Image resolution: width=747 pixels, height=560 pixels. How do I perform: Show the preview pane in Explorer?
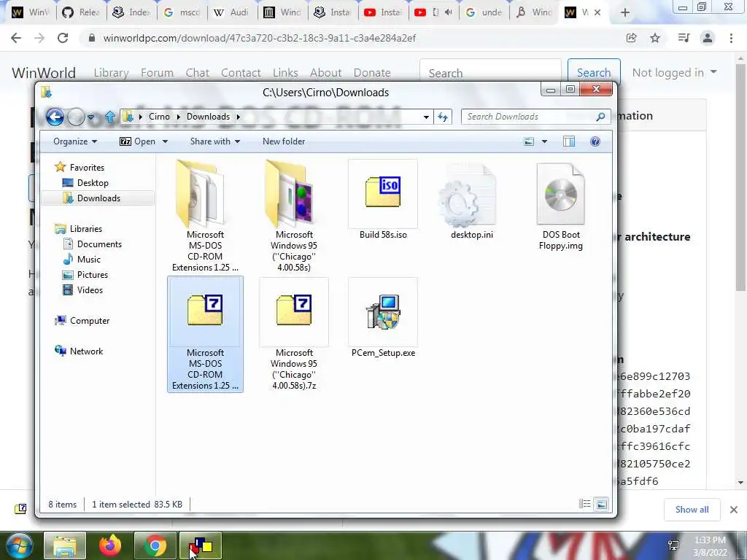coord(569,141)
